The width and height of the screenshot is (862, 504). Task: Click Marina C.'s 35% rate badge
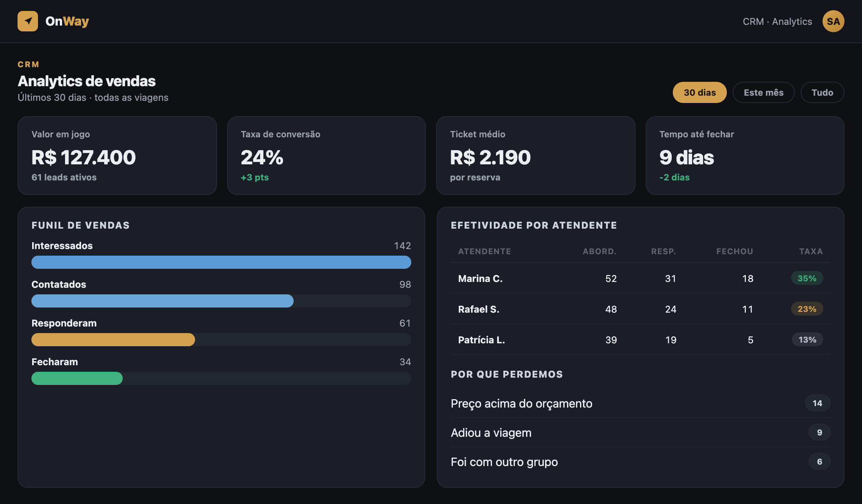click(x=807, y=278)
